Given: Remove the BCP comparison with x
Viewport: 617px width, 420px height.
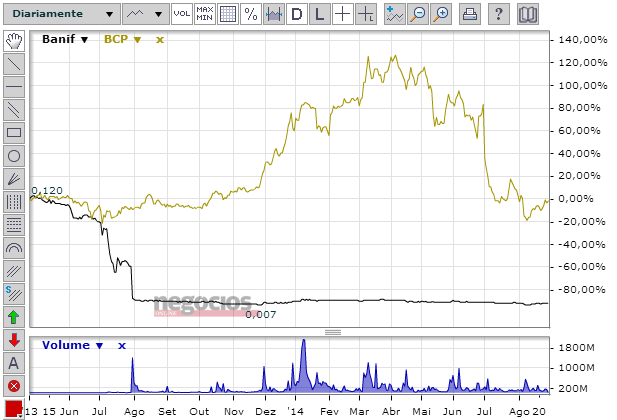Looking at the screenshot, I should coord(160,40).
